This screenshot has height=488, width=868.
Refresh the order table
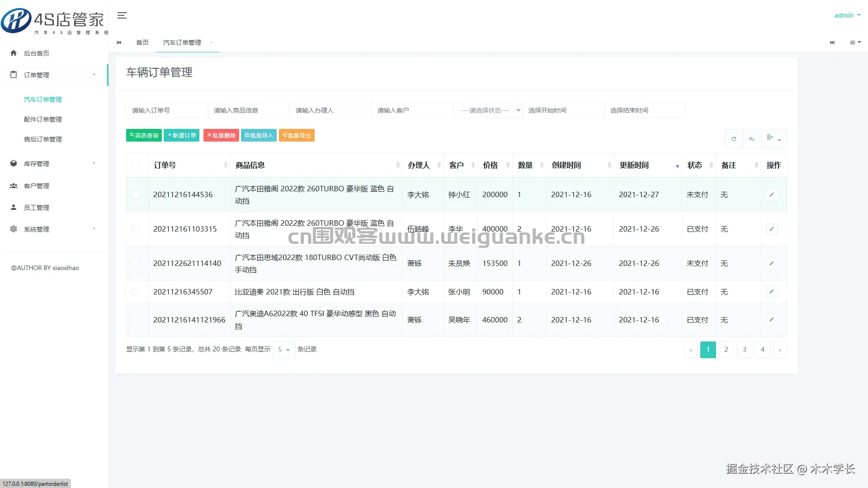pyautogui.click(x=734, y=139)
